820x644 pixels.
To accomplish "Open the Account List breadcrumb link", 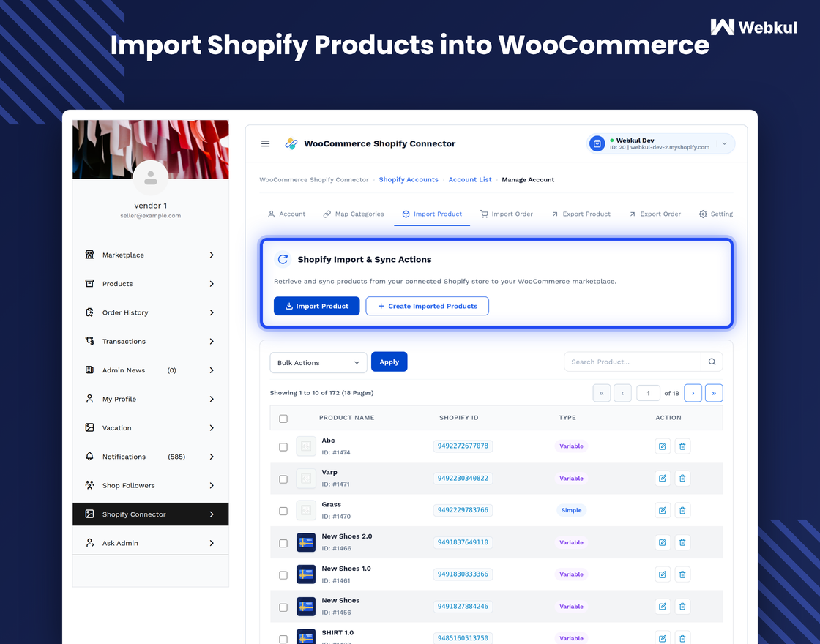I will pos(470,179).
